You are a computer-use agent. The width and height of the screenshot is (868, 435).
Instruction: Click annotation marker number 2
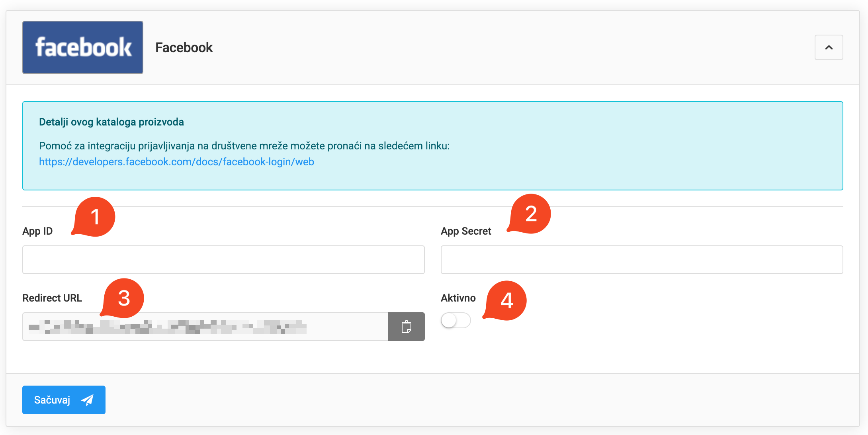[531, 214]
